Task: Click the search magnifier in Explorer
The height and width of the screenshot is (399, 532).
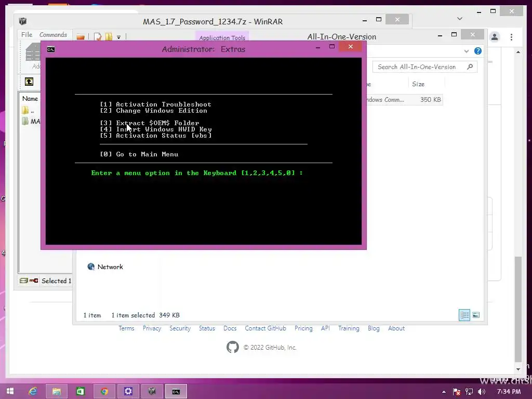Action: (x=470, y=66)
